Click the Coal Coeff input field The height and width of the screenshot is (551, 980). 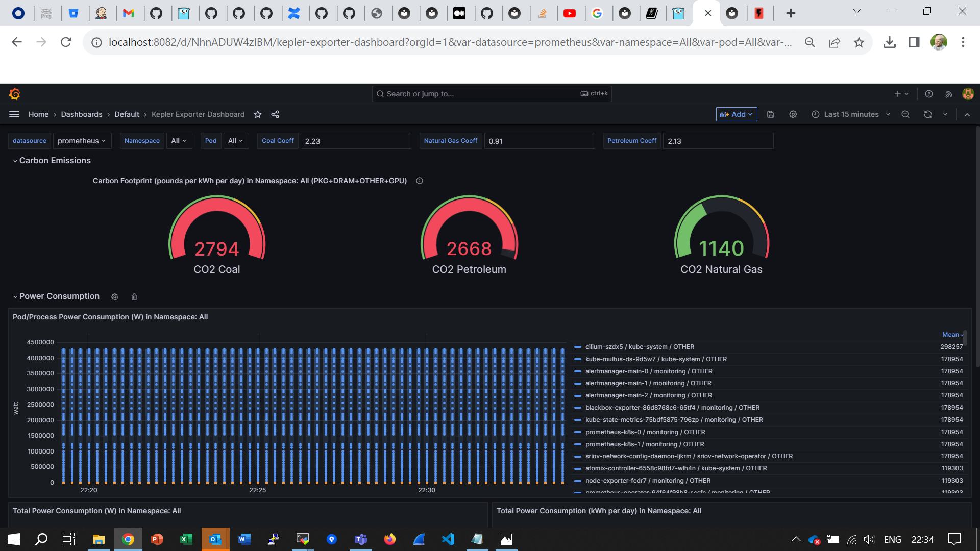[355, 141]
